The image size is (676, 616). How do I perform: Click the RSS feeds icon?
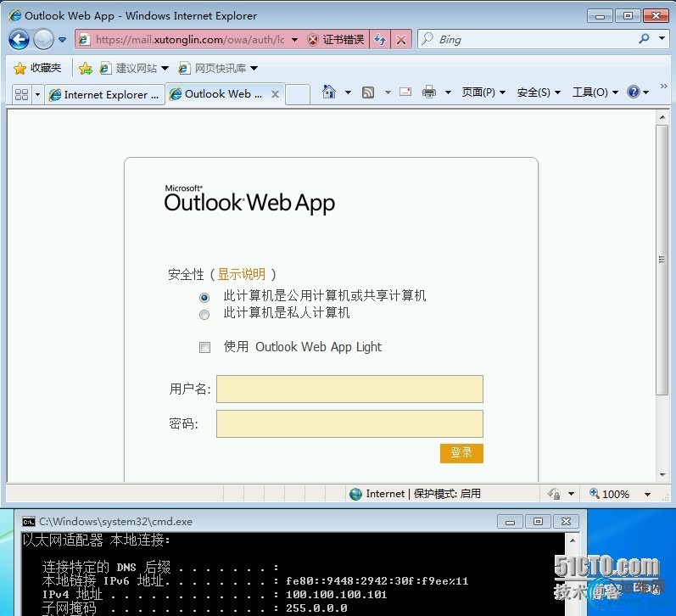(368, 92)
